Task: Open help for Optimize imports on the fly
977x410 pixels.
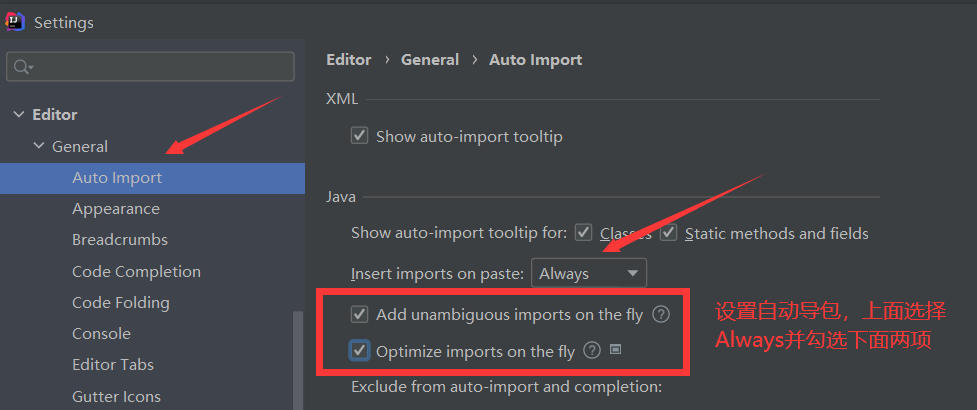Action: (x=592, y=351)
